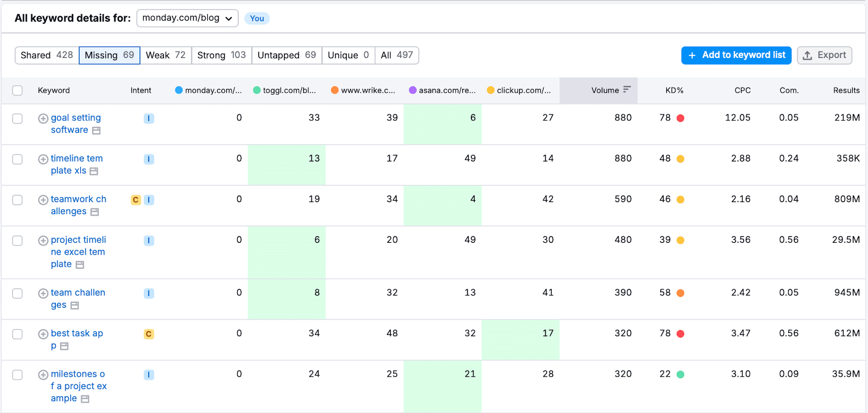The height and width of the screenshot is (413, 868).
Task: Check the 'teamwork challenges' row
Action: pos(17,199)
